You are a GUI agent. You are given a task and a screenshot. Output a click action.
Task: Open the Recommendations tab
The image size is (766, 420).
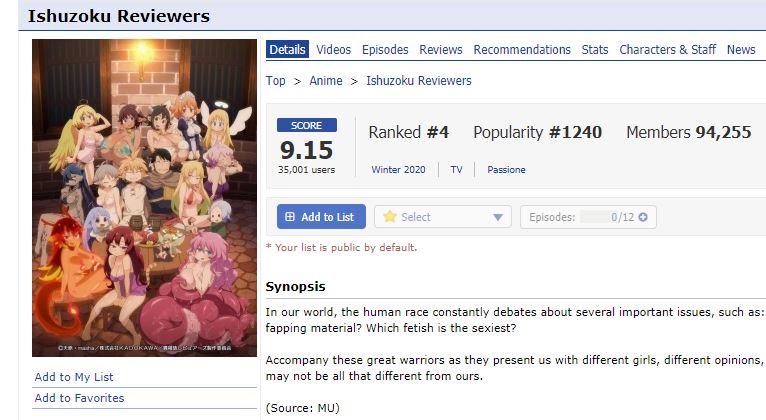(x=522, y=50)
